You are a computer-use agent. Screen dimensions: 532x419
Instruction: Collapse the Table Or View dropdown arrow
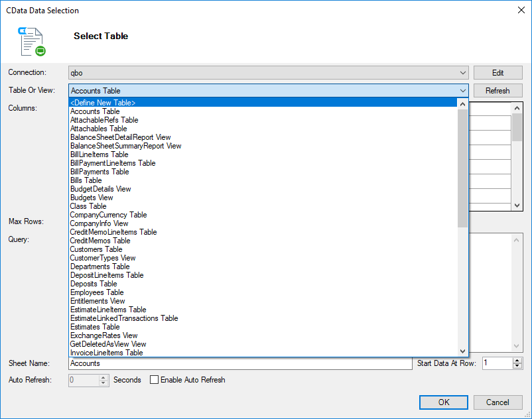click(463, 91)
